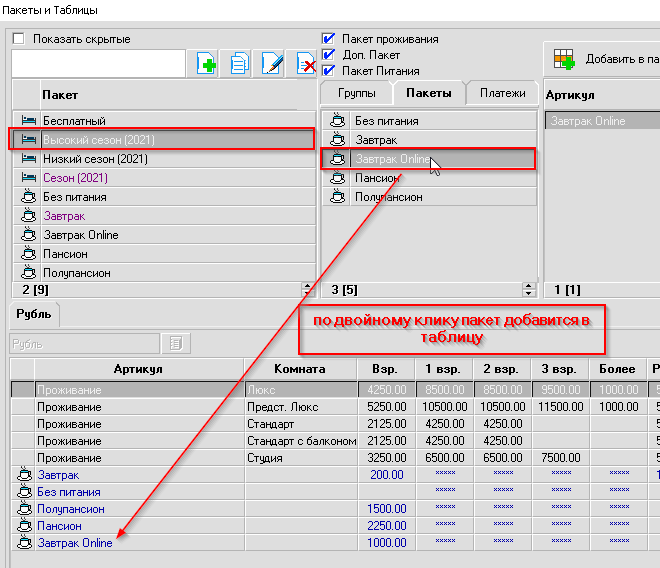Select Низкий сезон (2021) in package list

pyautogui.click(x=95, y=159)
